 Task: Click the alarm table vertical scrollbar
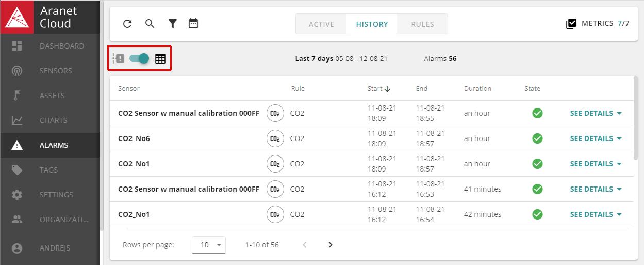click(x=636, y=119)
